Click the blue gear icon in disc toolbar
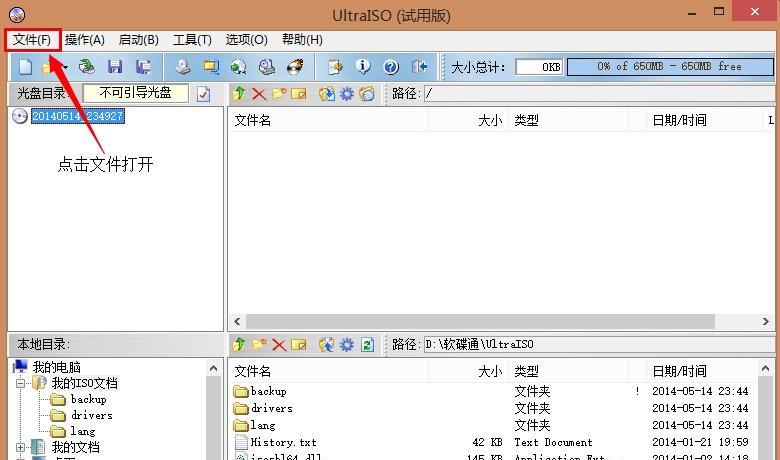Image resolution: width=780 pixels, height=460 pixels. pyautogui.click(x=347, y=93)
